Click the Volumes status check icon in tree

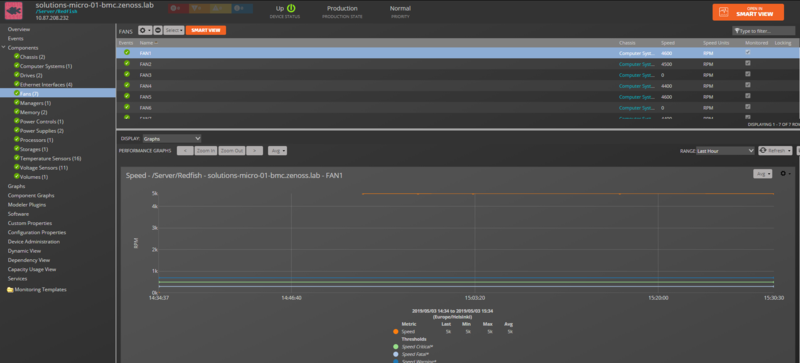pyautogui.click(x=17, y=177)
